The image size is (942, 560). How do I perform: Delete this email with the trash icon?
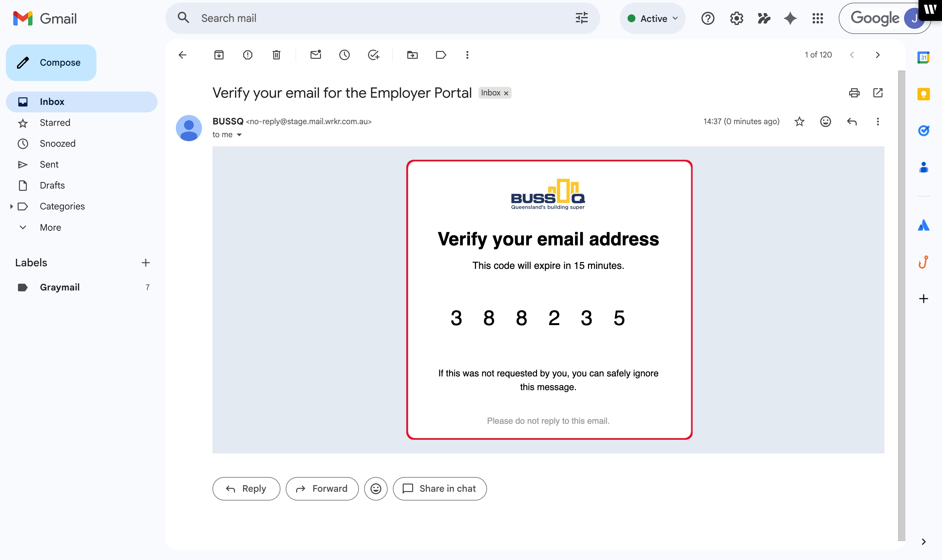276,55
